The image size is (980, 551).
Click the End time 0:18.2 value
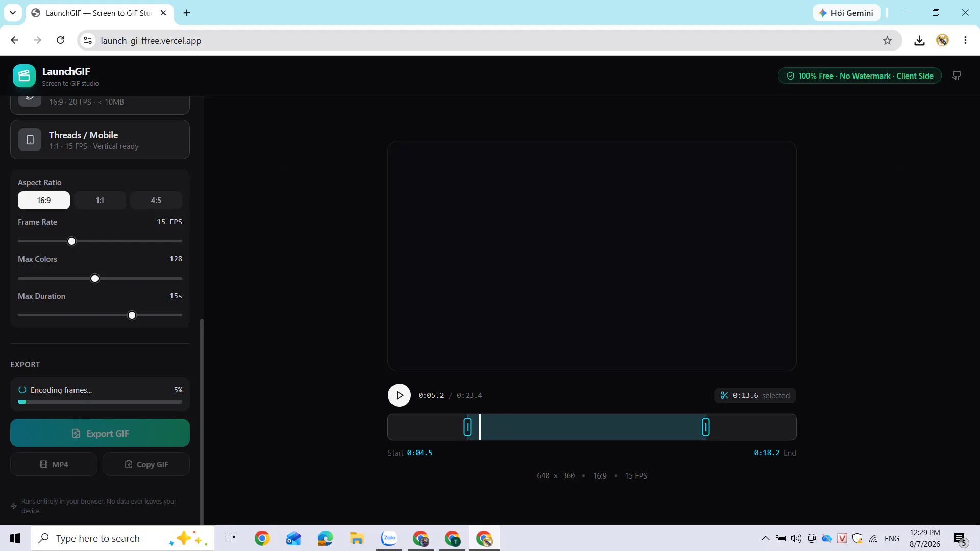[x=767, y=453]
